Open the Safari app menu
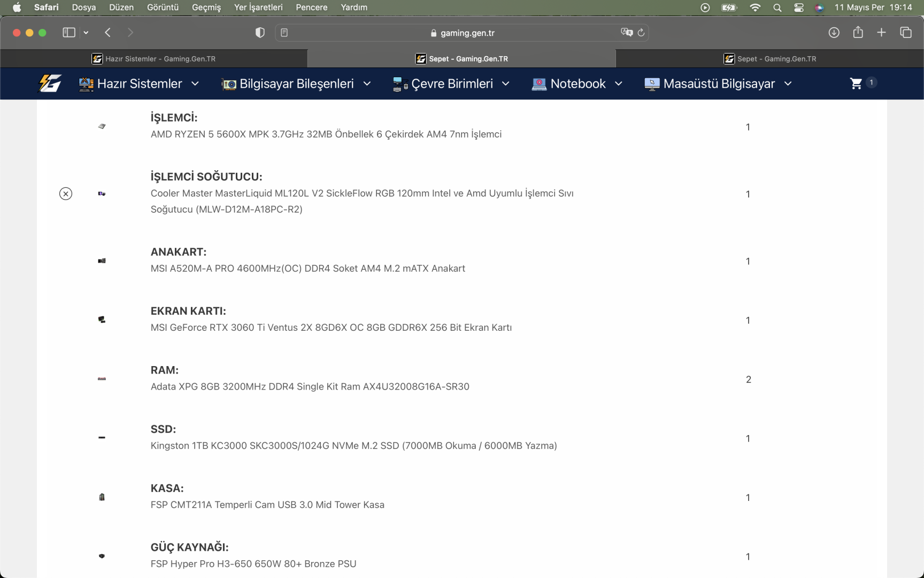The image size is (924, 578). pos(47,7)
